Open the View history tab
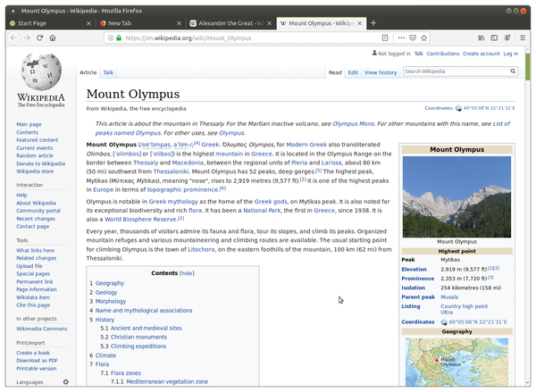 pos(381,72)
